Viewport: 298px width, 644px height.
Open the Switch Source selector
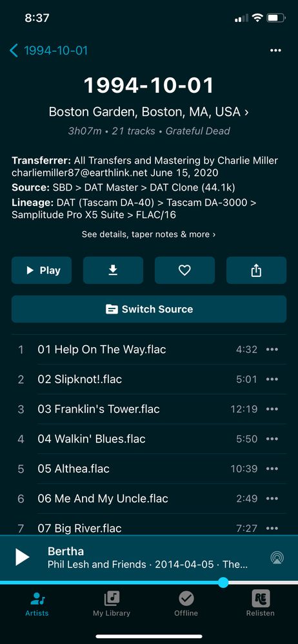click(149, 309)
